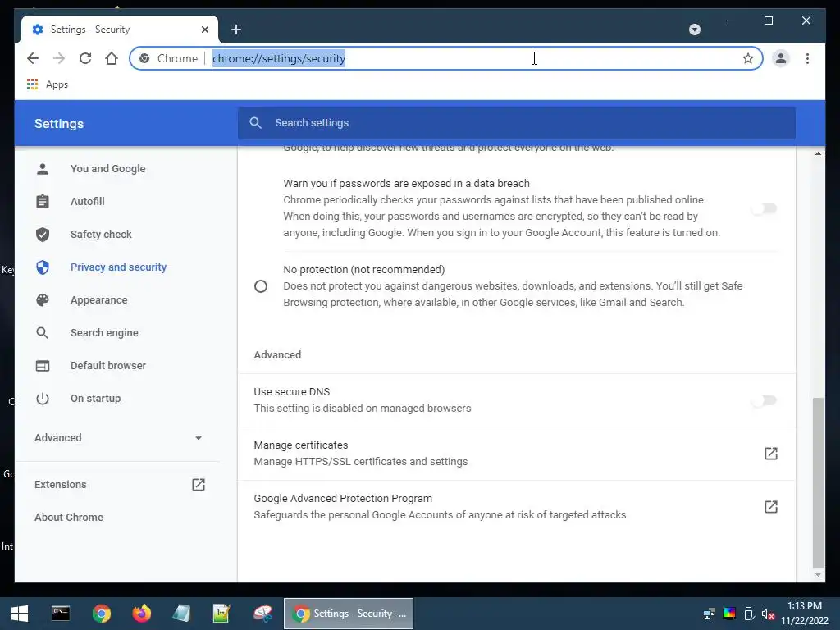
Task: Open the Windows Start menu
Action: pos(20,614)
